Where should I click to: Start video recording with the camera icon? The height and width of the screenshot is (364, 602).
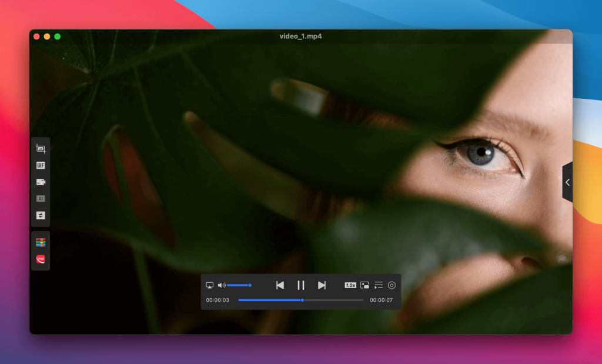[41, 182]
